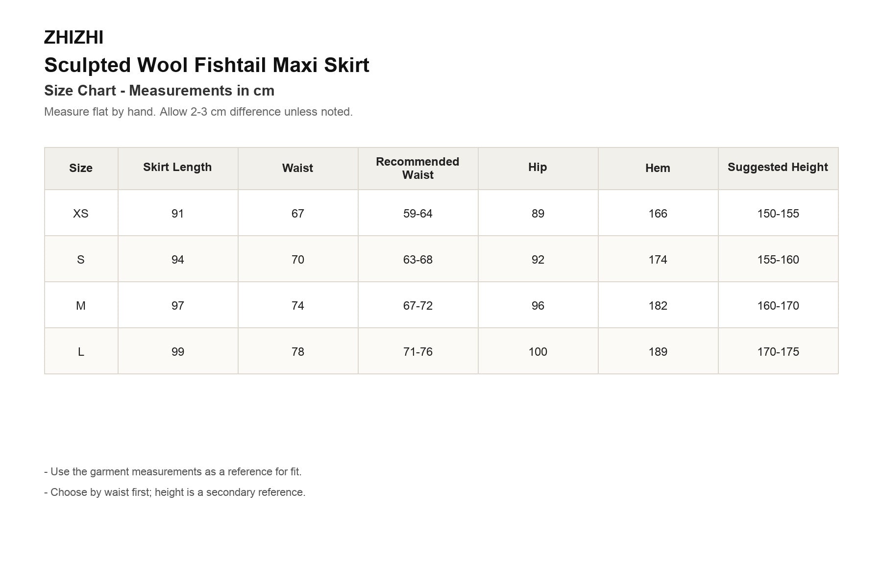Screen dimensions: 882x588
Task: Click the 59-64 recommended waist cell
Action: point(418,214)
